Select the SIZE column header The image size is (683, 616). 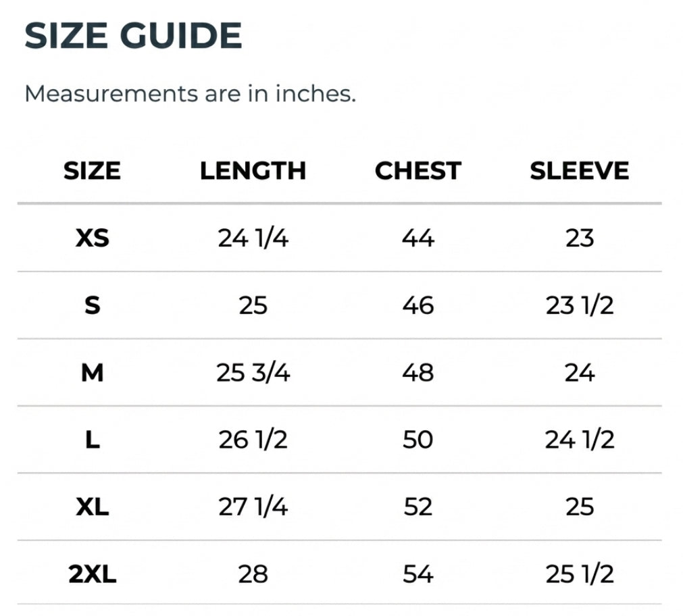pos(93,171)
